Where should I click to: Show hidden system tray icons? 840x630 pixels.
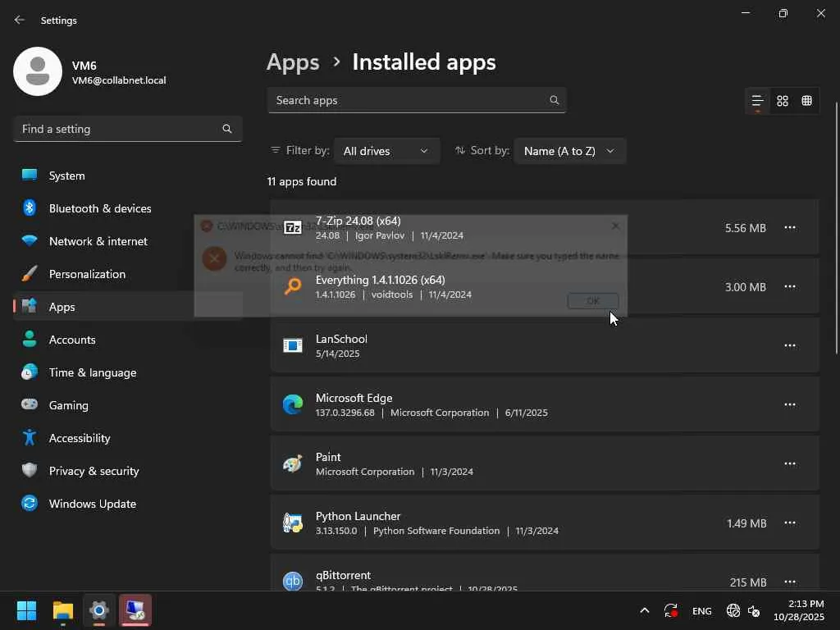(645, 610)
